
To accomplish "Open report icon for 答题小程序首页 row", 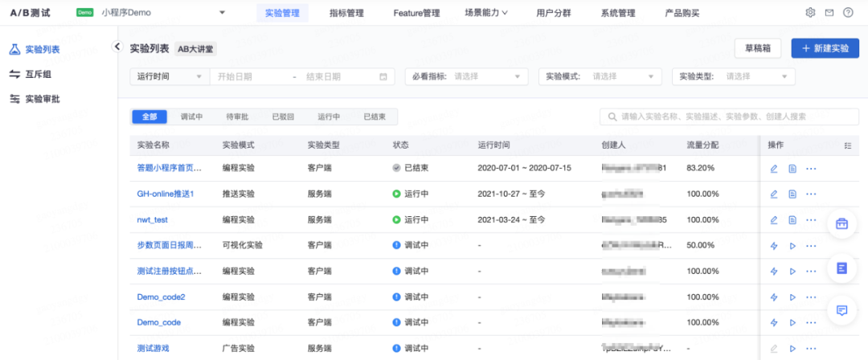I will (x=792, y=169).
